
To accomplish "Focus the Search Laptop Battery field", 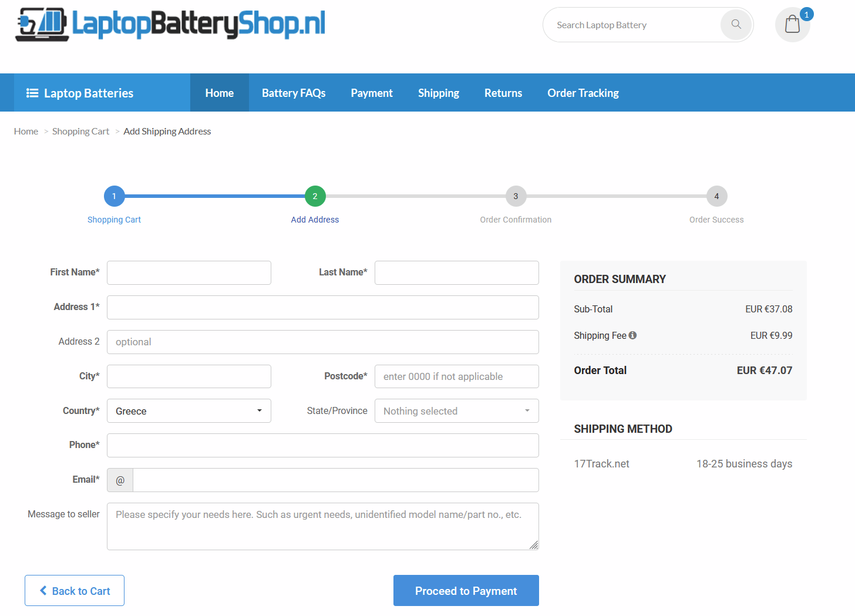I will click(634, 25).
